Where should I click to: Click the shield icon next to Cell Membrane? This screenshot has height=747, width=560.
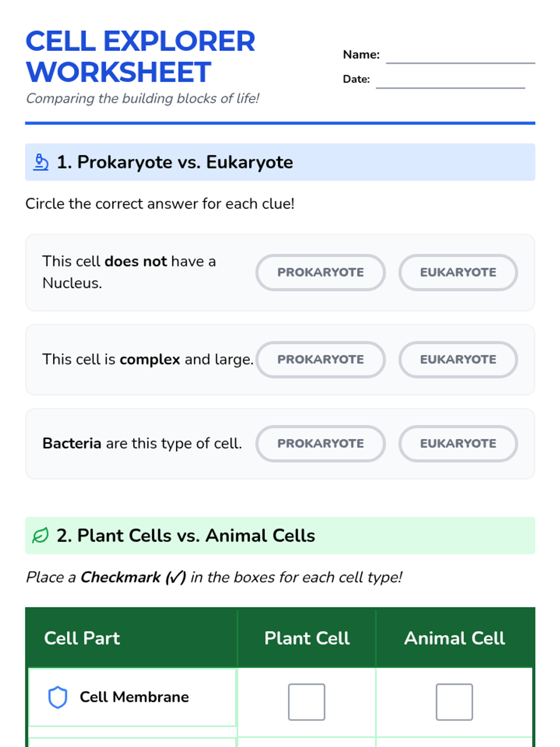[58, 697]
